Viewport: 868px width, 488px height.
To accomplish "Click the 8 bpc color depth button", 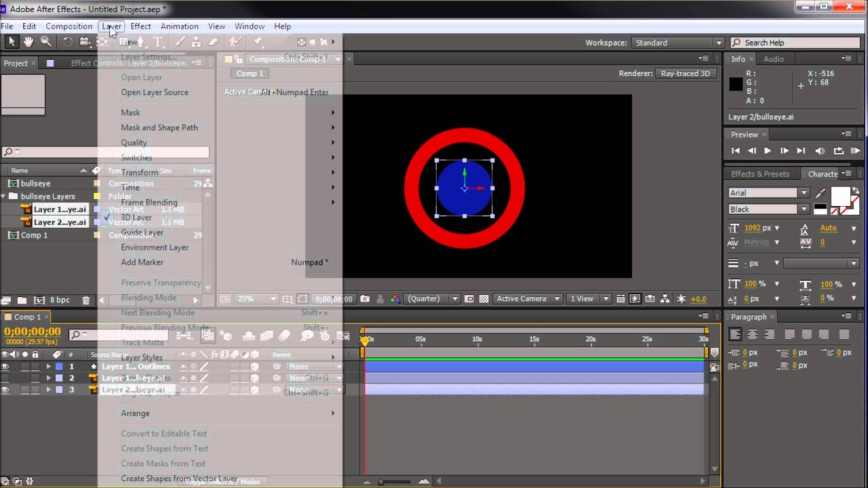I will (x=60, y=300).
